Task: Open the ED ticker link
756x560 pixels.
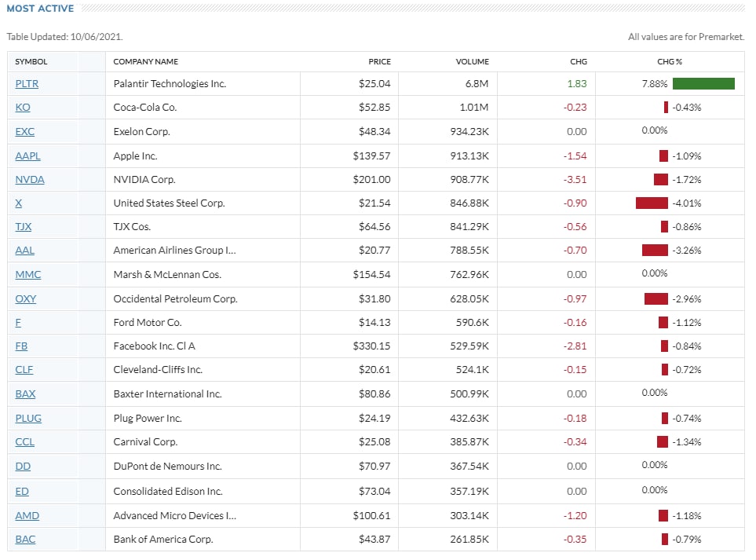Action: pos(22,492)
